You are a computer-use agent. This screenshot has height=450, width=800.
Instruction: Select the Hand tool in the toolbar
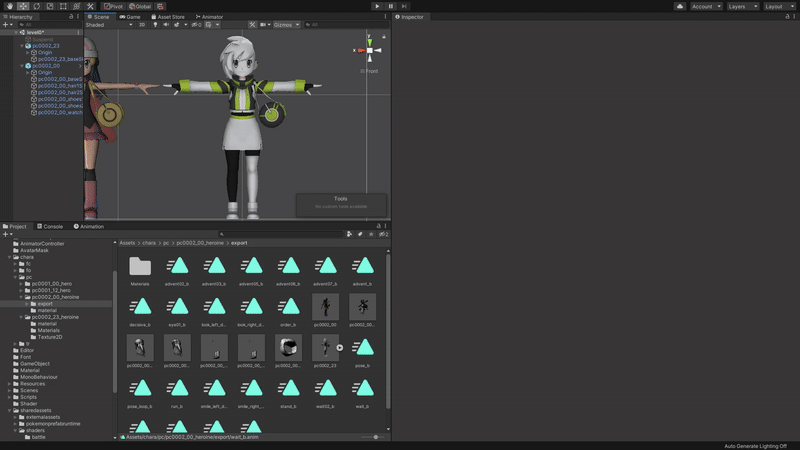click(x=9, y=6)
